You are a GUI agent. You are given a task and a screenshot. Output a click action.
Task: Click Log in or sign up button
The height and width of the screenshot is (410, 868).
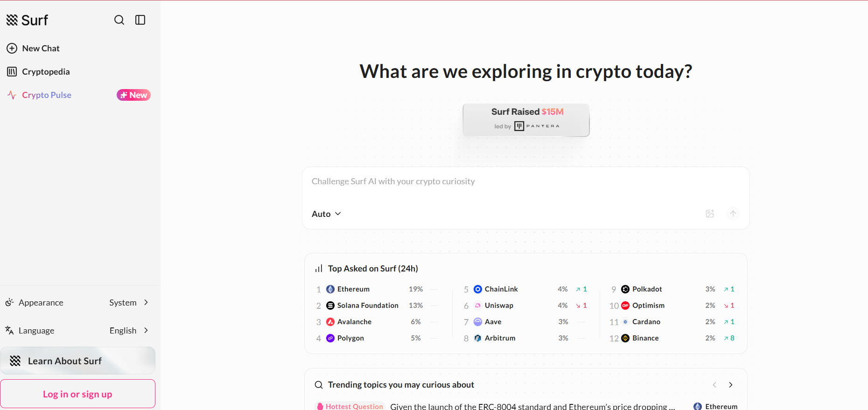(77, 394)
